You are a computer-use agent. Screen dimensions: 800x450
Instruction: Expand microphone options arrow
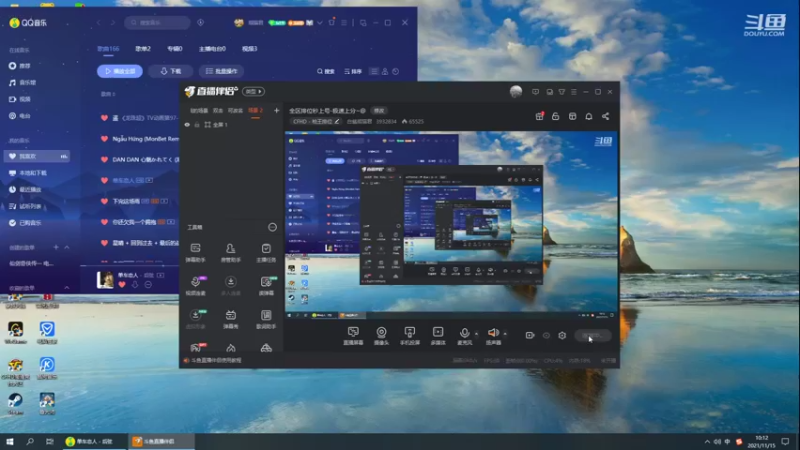(x=477, y=334)
